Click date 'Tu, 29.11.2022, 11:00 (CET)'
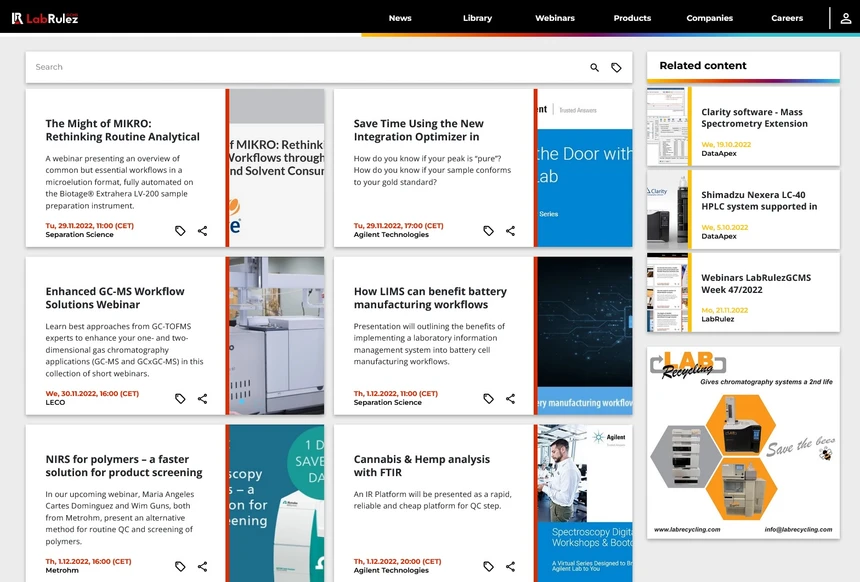The width and height of the screenshot is (860, 582). click(x=89, y=225)
